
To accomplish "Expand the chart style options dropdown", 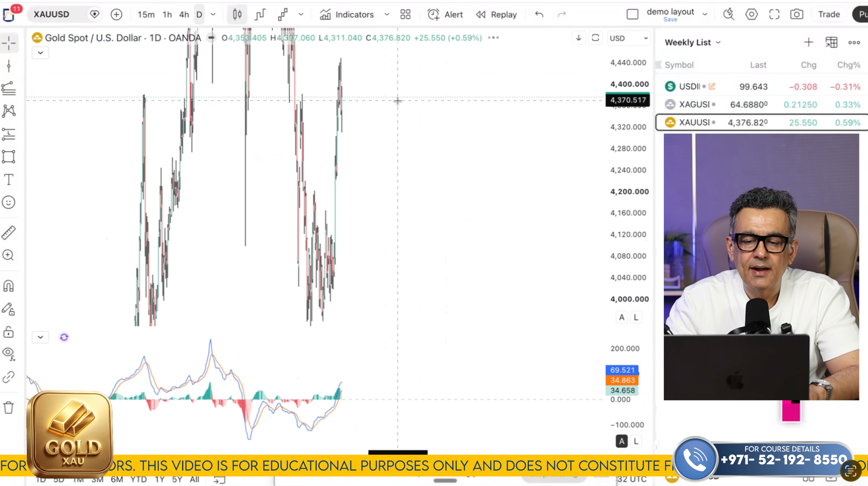I will (x=301, y=14).
